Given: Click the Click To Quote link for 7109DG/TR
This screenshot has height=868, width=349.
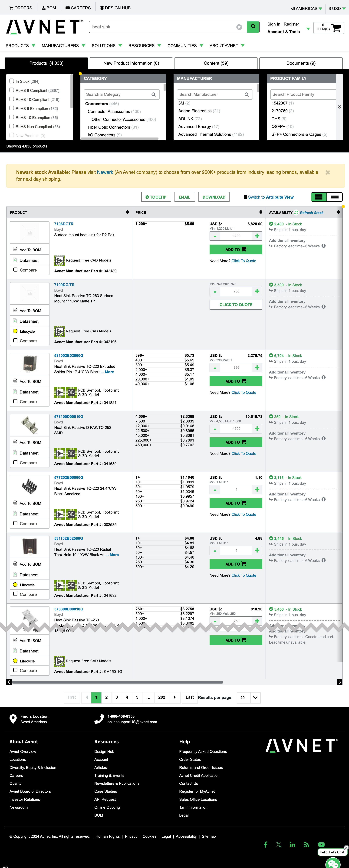Looking at the screenshot, I should (x=236, y=305).
